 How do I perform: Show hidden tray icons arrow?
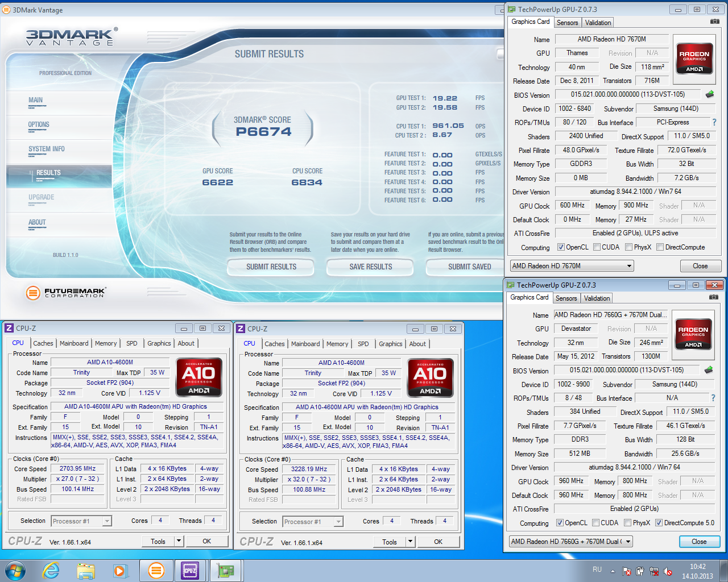click(x=613, y=571)
